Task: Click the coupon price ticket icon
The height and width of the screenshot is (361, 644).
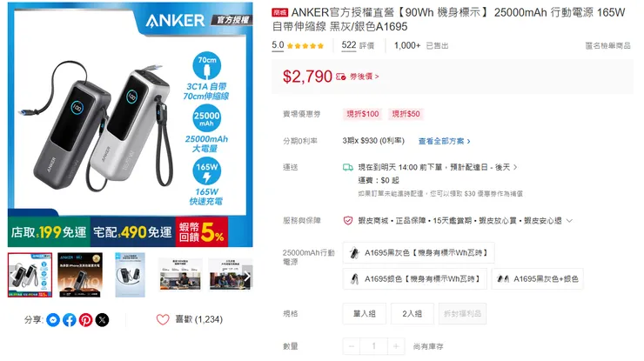Action: pos(340,77)
